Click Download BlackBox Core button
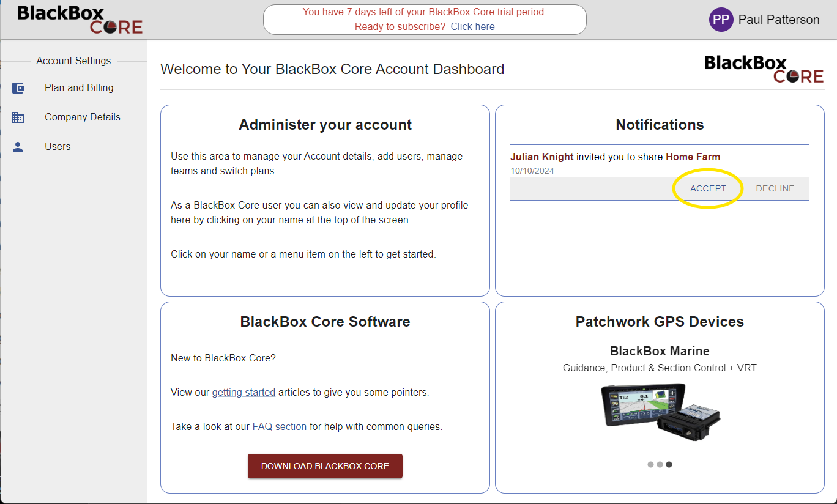837x504 pixels. click(x=325, y=466)
